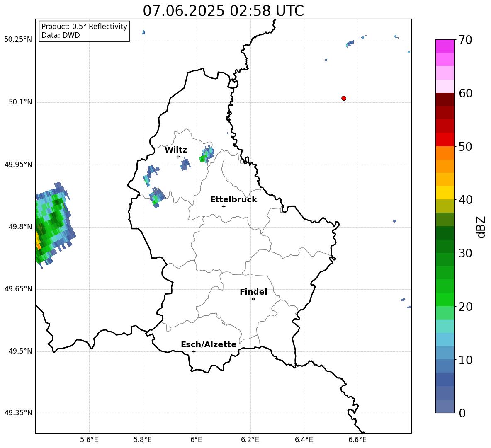Click the 49.65°N latitude label
Viewport: 491px width, 448px height.
pos(18,289)
